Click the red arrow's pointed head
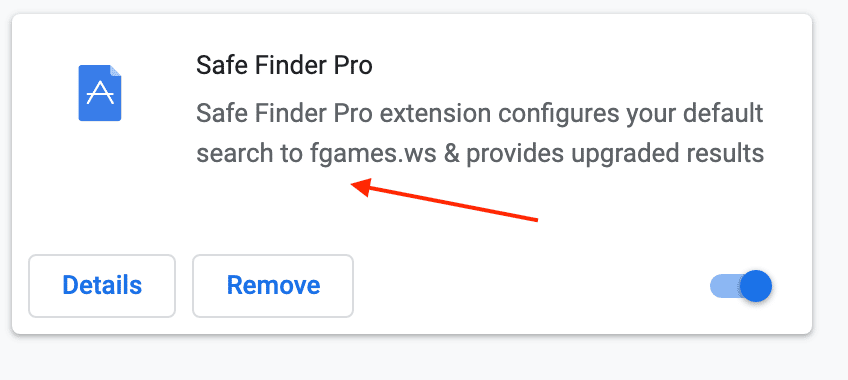This screenshot has width=848, height=380. coord(360,186)
